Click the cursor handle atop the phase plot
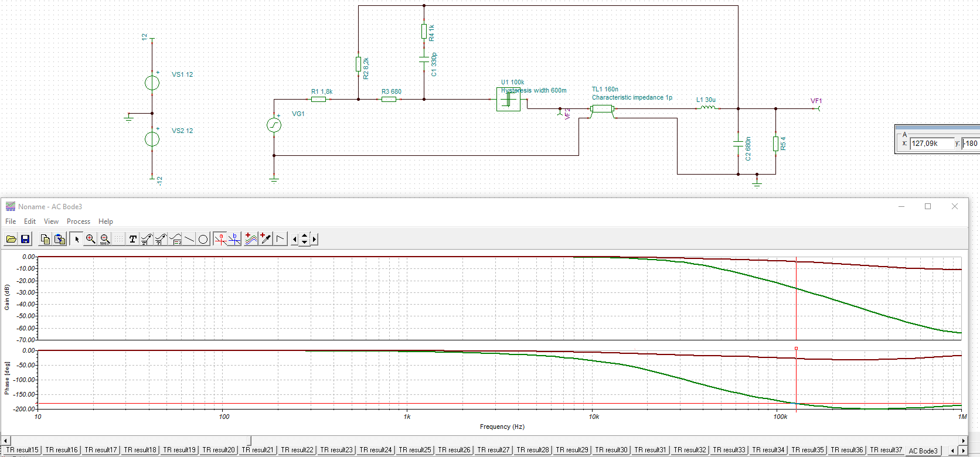The width and height of the screenshot is (980, 457). pyautogui.click(x=796, y=349)
